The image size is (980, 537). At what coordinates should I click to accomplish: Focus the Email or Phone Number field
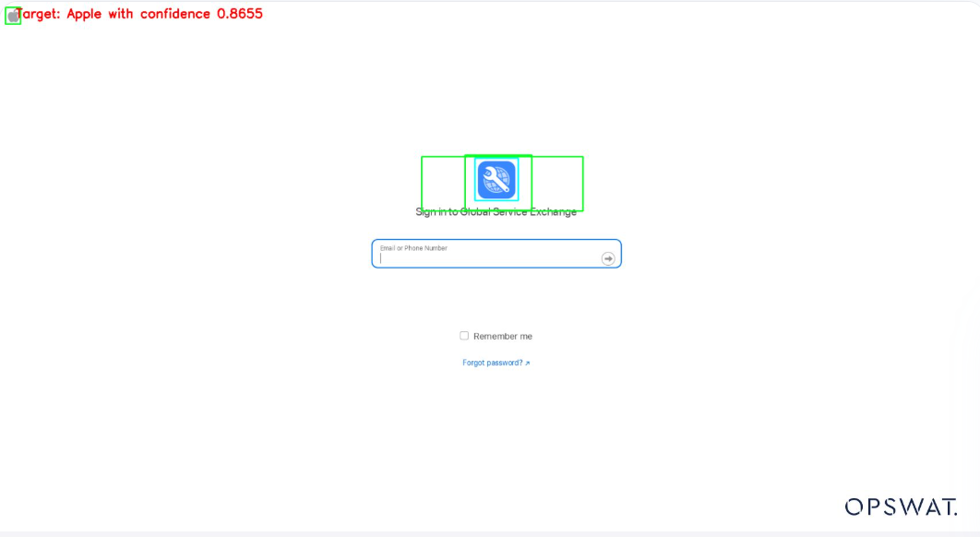(x=496, y=254)
